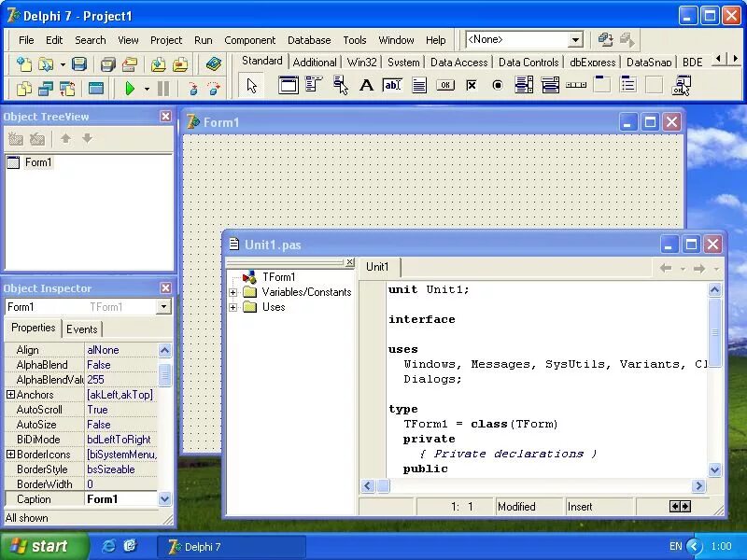This screenshot has width=747, height=560.
Task: Click the Pause program toolbar icon
Action: click(x=163, y=88)
